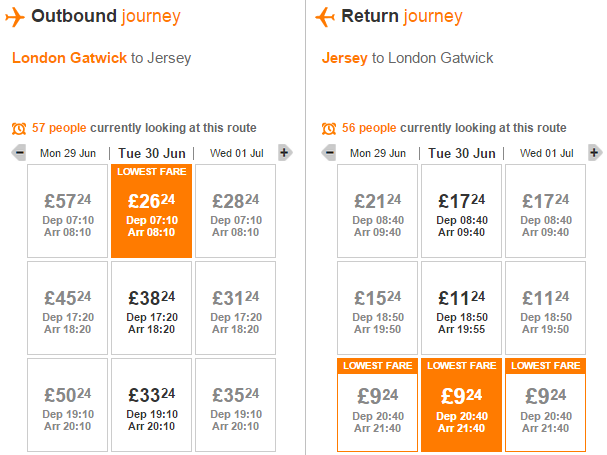The height and width of the screenshot is (455, 607).
Task: Click the outbound journey airplane icon
Action: (x=15, y=17)
